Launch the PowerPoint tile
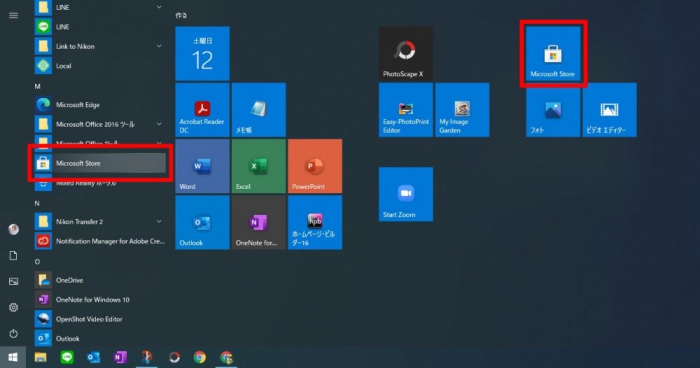 (x=315, y=166)
